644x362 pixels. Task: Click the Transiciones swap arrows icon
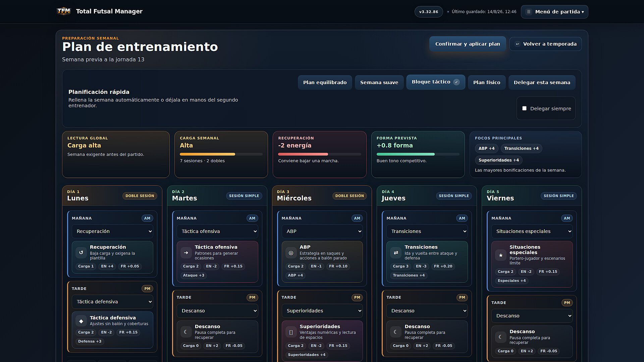[x=396, y=252]
